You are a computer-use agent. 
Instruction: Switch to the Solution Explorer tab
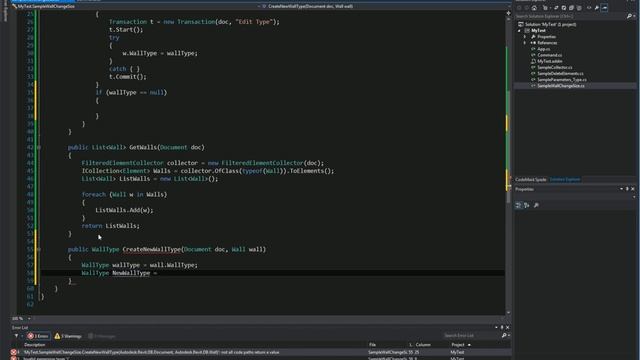point(565,180)
